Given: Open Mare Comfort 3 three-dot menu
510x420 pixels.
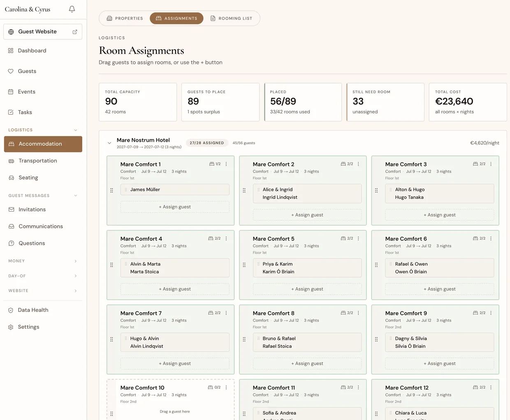Looking at the screenshot, I should pyautogui.click(x=491, y=164).
